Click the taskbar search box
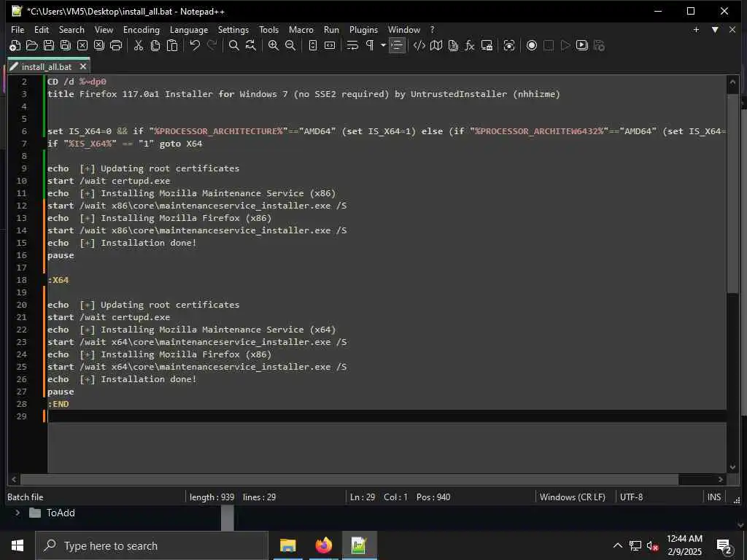The image size is (747, 560). (152, 545)
